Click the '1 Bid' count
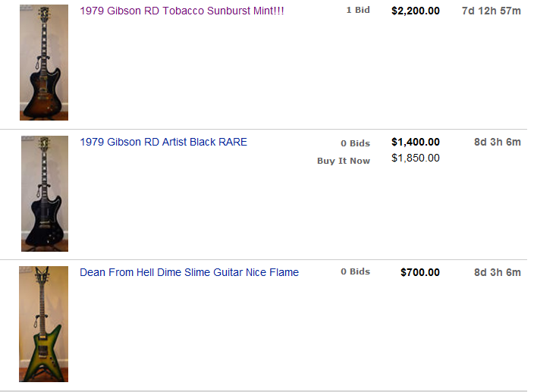Image resolution: width=534 pixels, height=392 pixels. [358, 11]
